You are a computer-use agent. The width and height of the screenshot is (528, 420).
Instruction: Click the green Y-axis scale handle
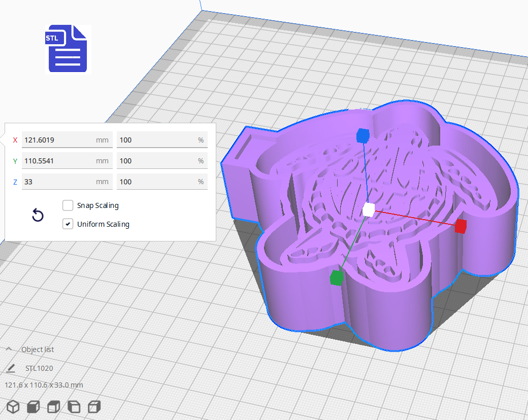336,277
